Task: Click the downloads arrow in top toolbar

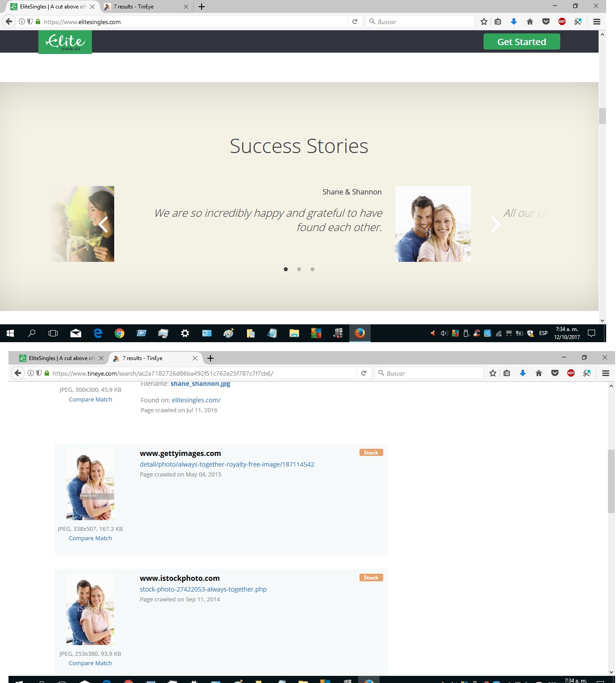Action: (514, 21)
